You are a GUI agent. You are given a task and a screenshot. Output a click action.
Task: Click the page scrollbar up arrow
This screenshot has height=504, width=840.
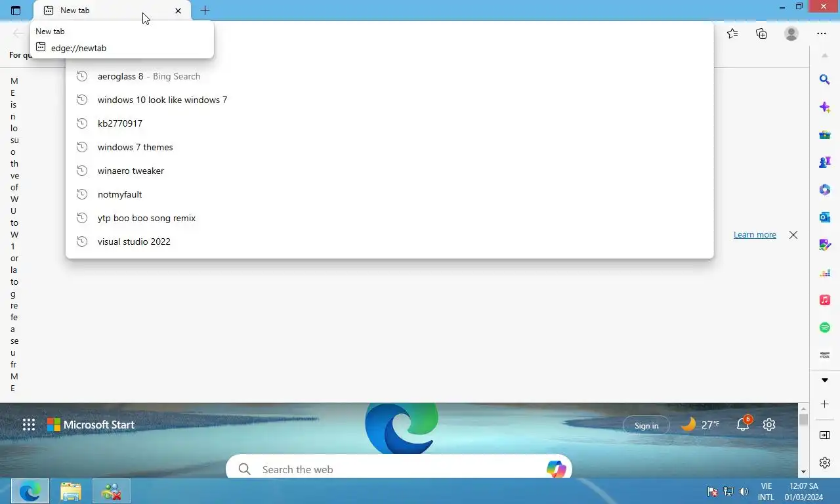(803, 409)
